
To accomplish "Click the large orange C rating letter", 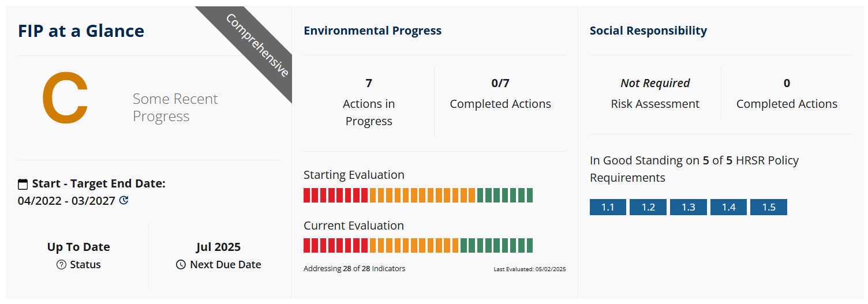I will (65, 99).
